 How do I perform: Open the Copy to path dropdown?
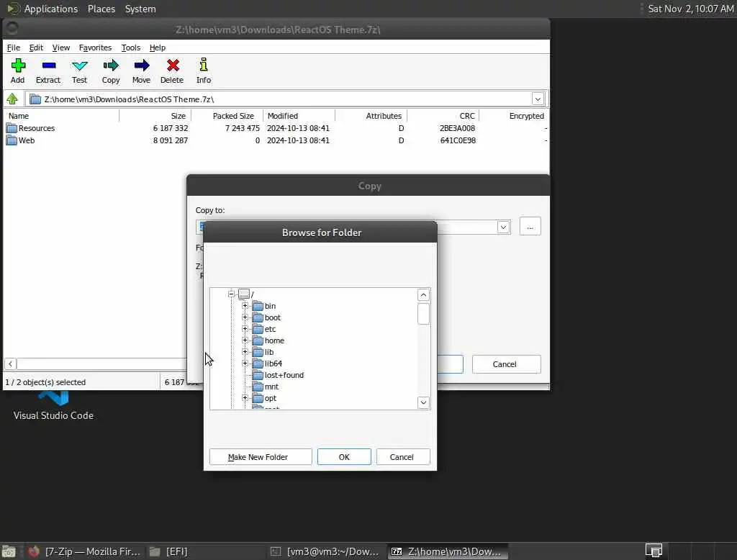point(503,227)
